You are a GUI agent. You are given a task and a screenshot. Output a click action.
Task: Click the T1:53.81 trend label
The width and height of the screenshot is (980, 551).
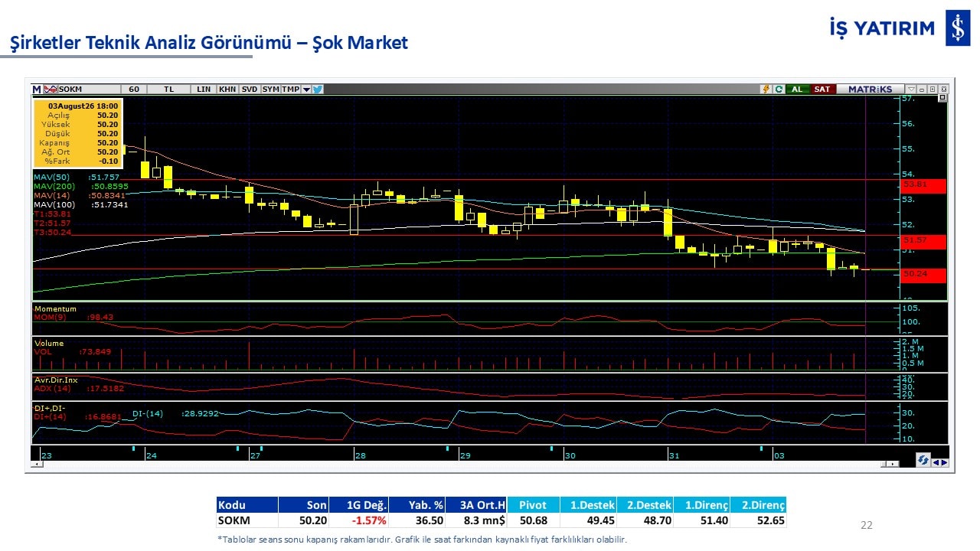coord(52,214)
